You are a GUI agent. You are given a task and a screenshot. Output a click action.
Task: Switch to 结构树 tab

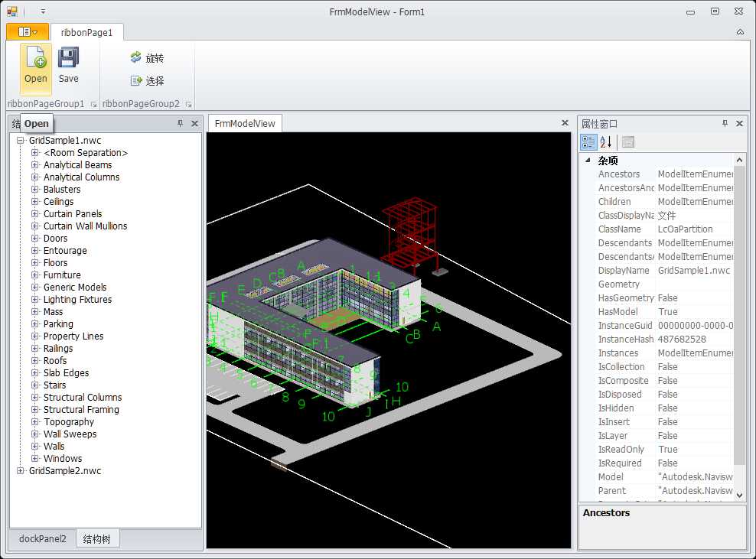click(97, 539)
